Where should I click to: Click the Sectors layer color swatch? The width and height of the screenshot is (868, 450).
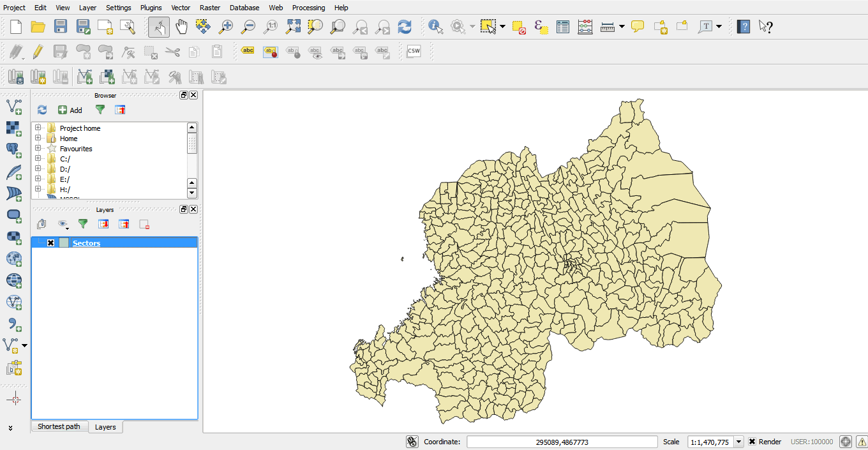click(64, 243)
